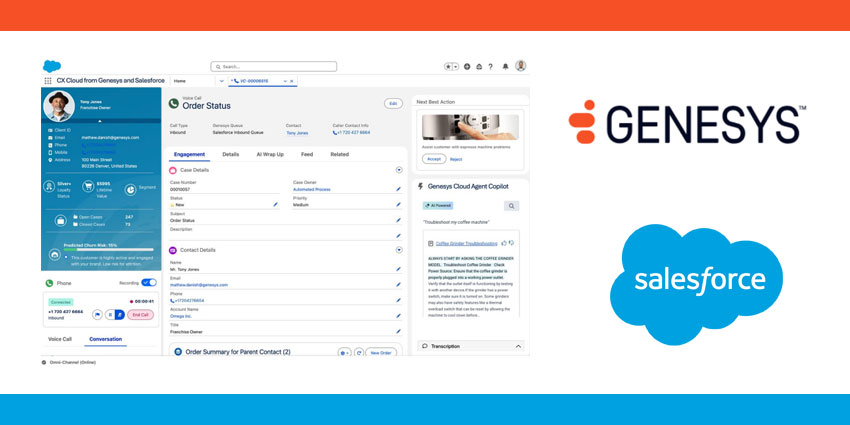Click the End Call button
Screen dimensions: 850x425
click(x=140, y=314)
